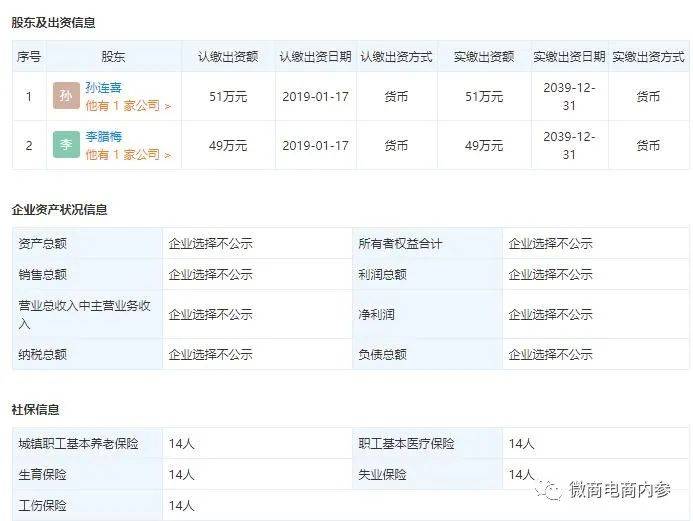Select row number 1 cell
The width and height of the screenshot is (693, 521).
(x=29, y=96)
